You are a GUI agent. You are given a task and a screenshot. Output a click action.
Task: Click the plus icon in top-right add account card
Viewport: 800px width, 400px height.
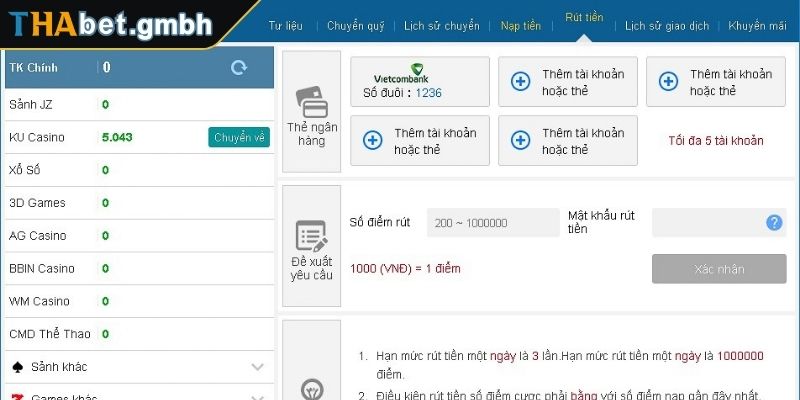[x=668, y=82]
